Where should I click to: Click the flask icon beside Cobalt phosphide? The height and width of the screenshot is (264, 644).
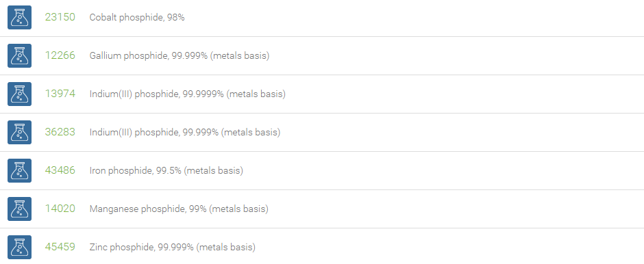coord(19,17)
